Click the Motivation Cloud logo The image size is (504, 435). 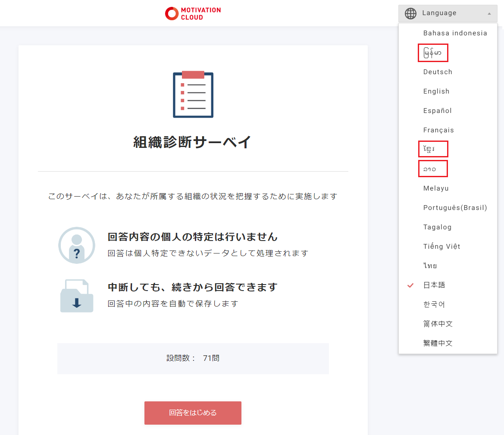click(x=193, y=13)
